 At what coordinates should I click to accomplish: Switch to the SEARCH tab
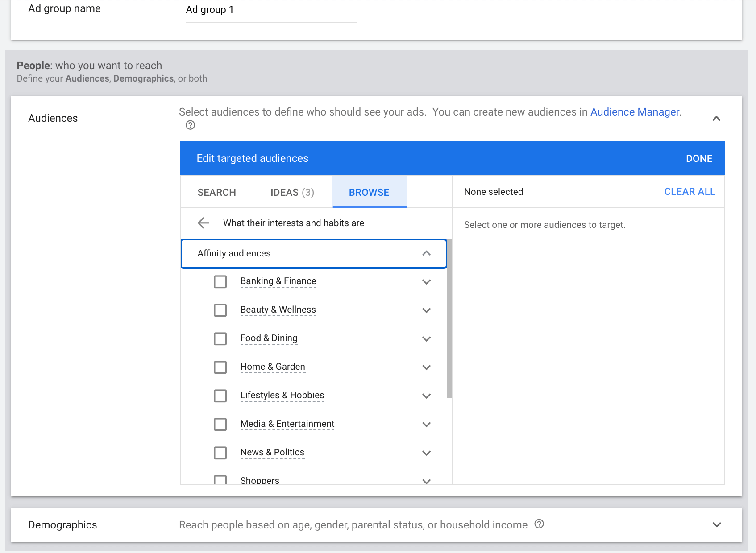(x=217, y=192)
